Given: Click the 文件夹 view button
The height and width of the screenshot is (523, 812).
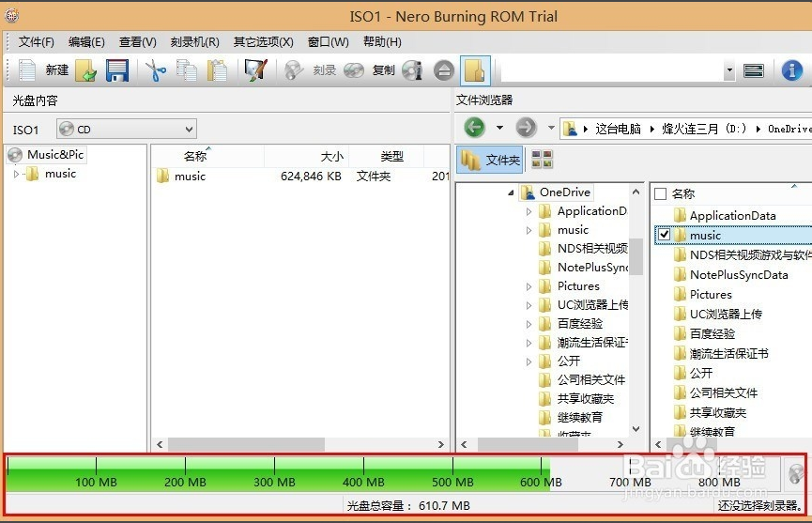Looking at the screenshot, I should click(x=490, y=160).
